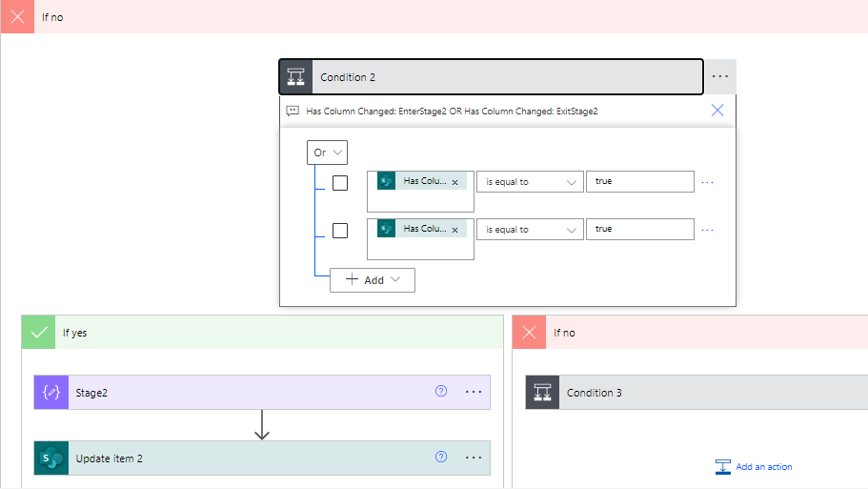Click the Stage2 compose action icon
Image resolution: width=868 pixels, height=489 pixels.
(x=51, y=392)
